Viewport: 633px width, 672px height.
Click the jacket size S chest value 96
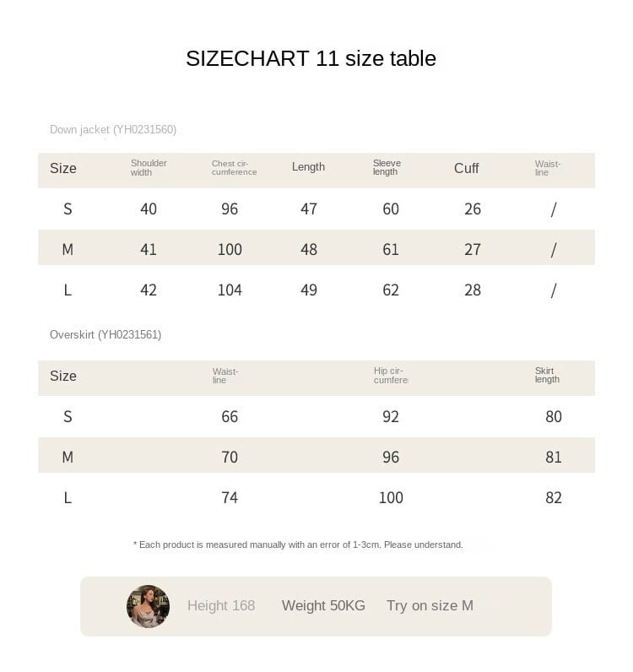(x=230, y=209)
